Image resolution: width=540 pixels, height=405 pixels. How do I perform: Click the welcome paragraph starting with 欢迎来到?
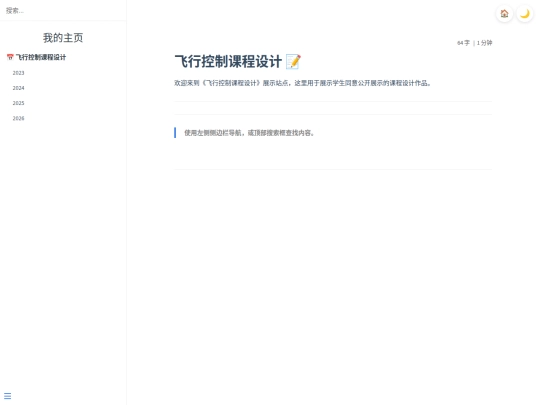(x=303, y=83)
